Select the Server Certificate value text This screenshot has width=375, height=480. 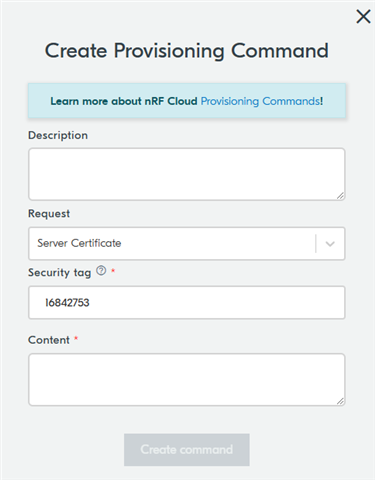coord(79,243)
